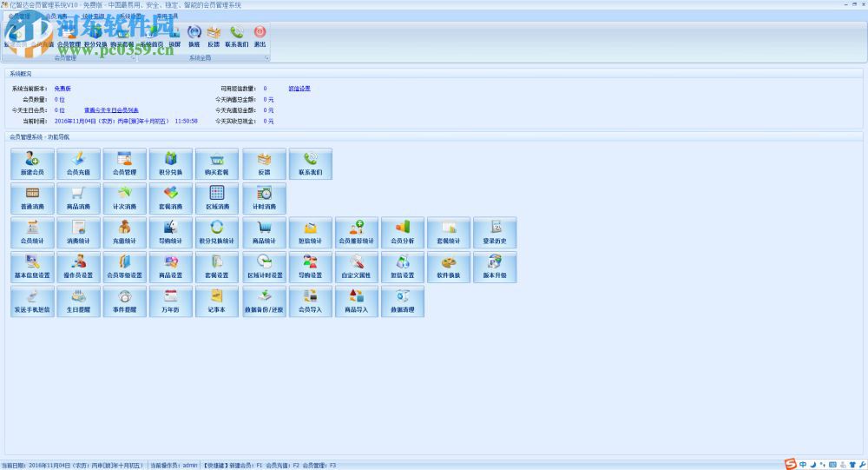Switch to the 会员消费 ribbon tab
This screenshot has height=470, width=868.
tap(56, 17)
